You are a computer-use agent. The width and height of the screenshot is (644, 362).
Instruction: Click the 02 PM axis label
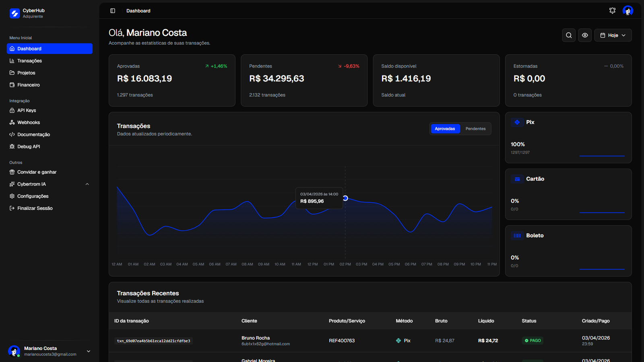tap(345, 264)
